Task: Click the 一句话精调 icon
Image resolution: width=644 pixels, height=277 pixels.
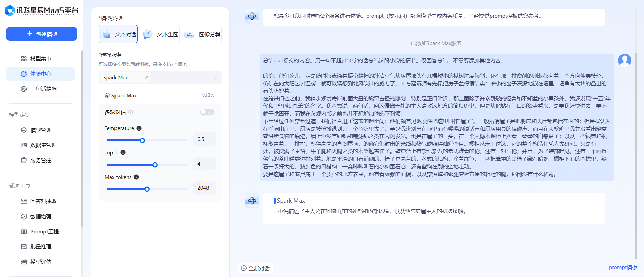Action: tap(24, 89)
